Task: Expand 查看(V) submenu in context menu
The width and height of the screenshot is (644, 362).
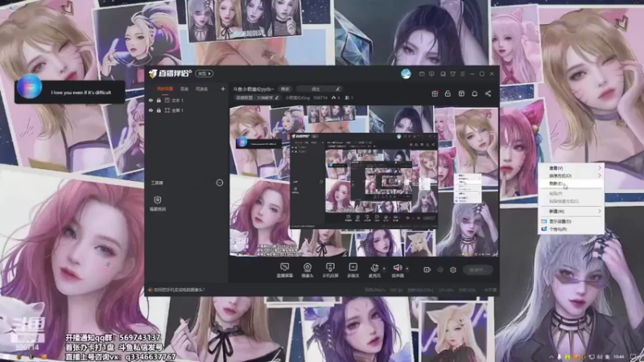Action: [x=571, y=168]
